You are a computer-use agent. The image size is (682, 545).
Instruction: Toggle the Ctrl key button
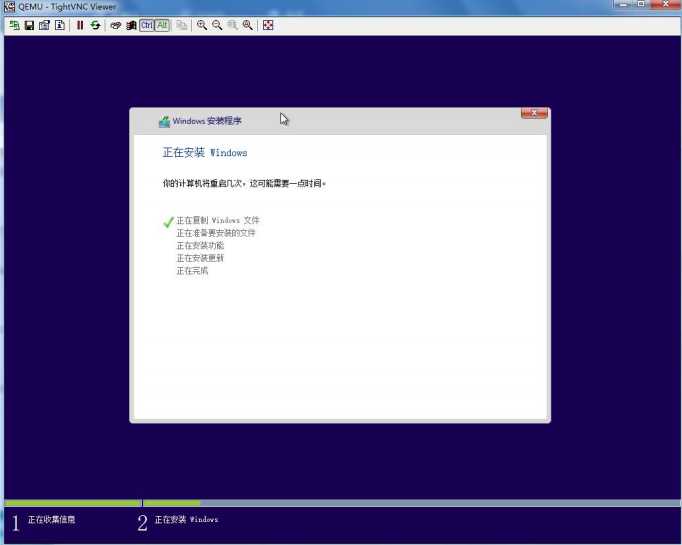pyautogui.click(x=147, y=25)
